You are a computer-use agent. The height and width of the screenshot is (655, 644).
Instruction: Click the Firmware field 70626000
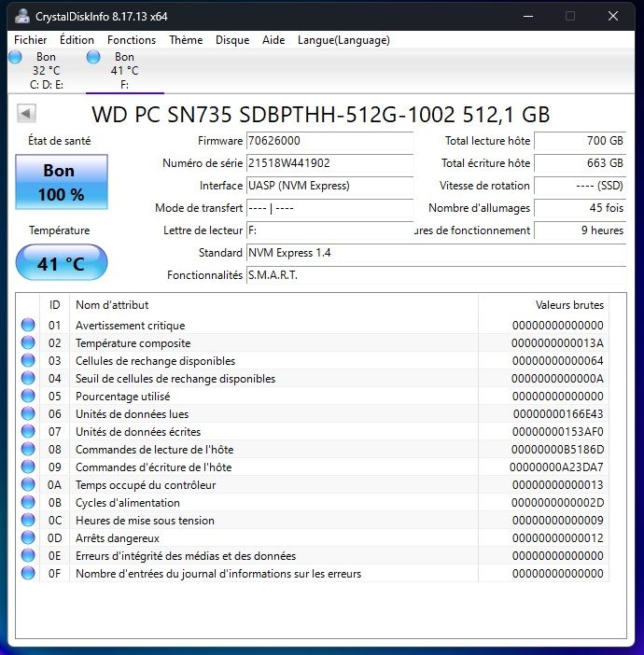point(329,141)
